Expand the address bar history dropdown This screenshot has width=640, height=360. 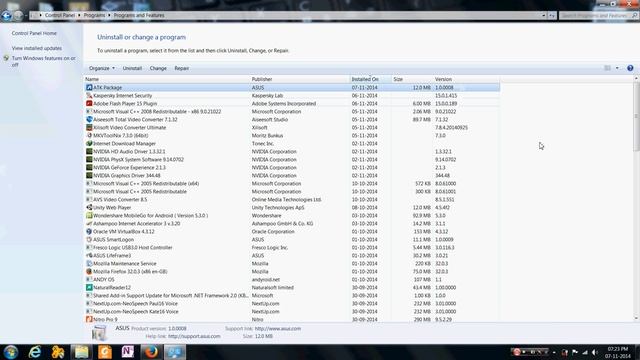[544, 16]
